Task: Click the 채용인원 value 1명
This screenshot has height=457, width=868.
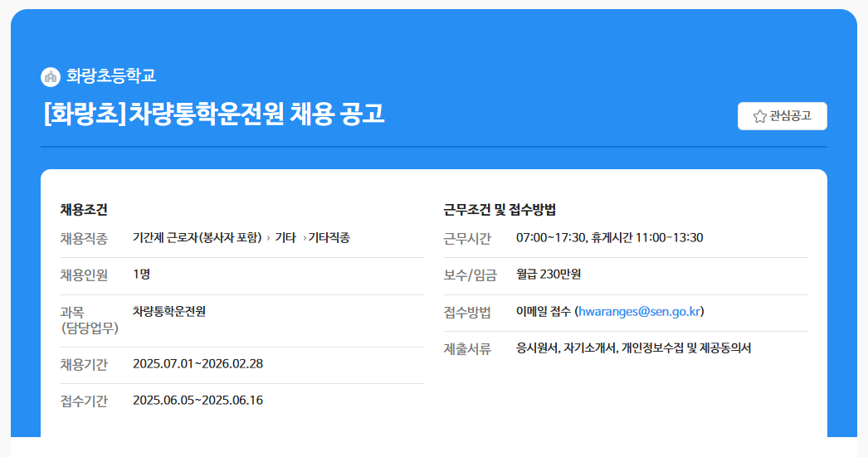Action: [141, 274]
